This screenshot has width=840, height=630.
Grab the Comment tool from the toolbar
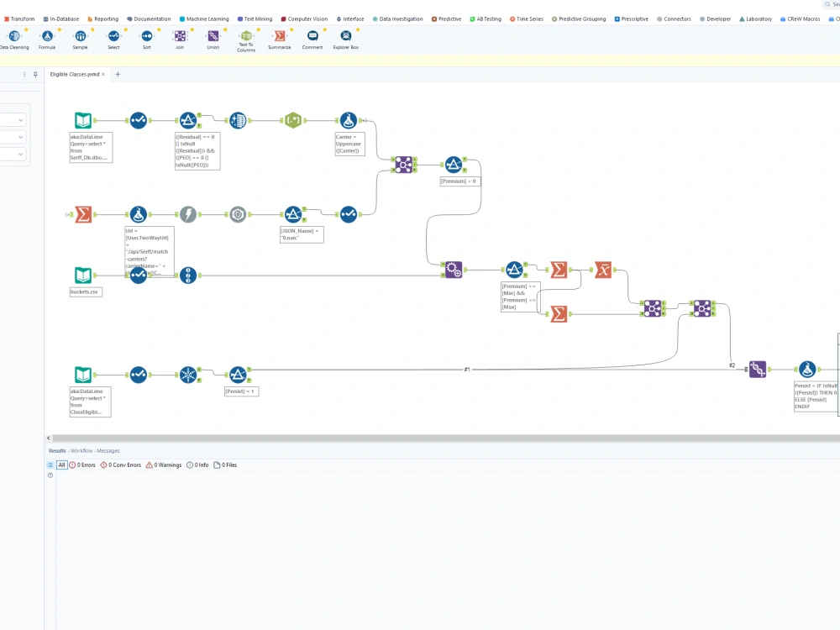click(x=312, y=37)
